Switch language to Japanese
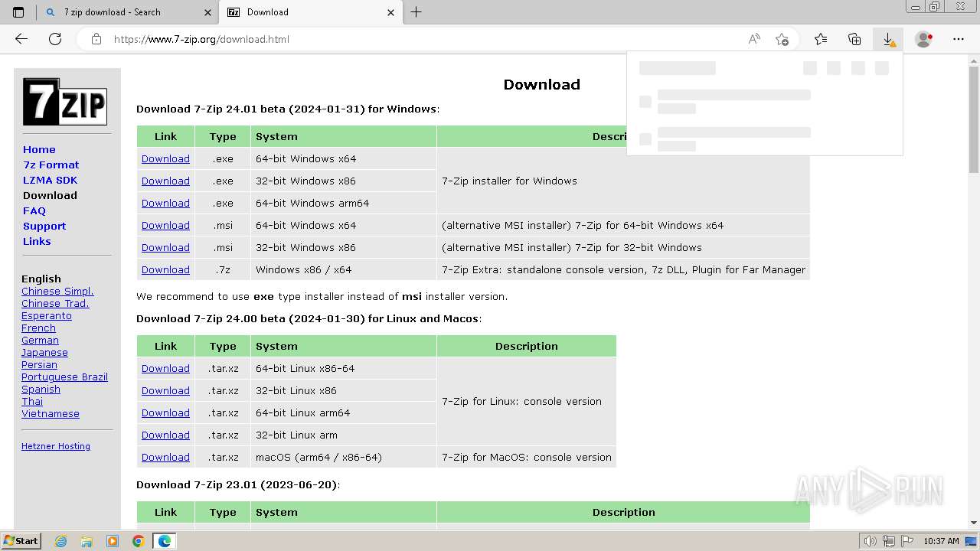This screenshot has width=980, height=551. click(x=44, y=352)
